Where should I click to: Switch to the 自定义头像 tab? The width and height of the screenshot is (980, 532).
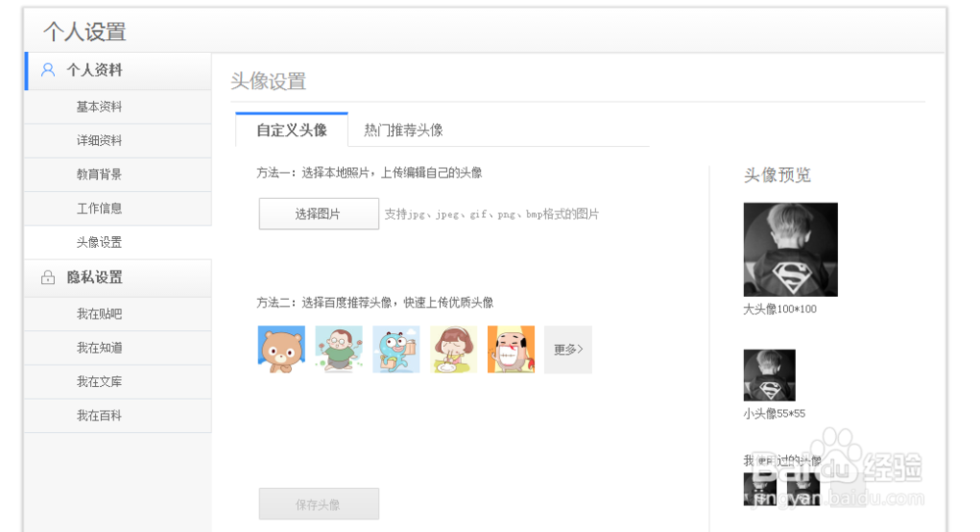[292, 130]
